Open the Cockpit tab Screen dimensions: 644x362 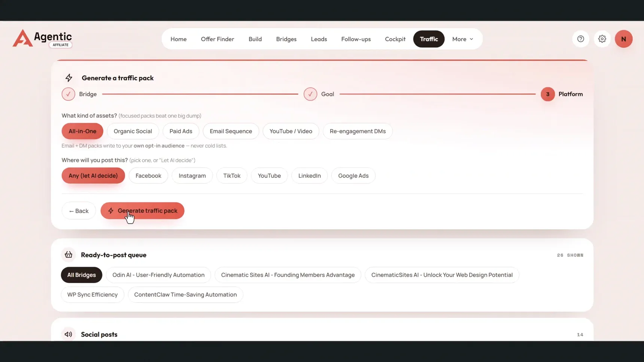[x=395, y=39]
